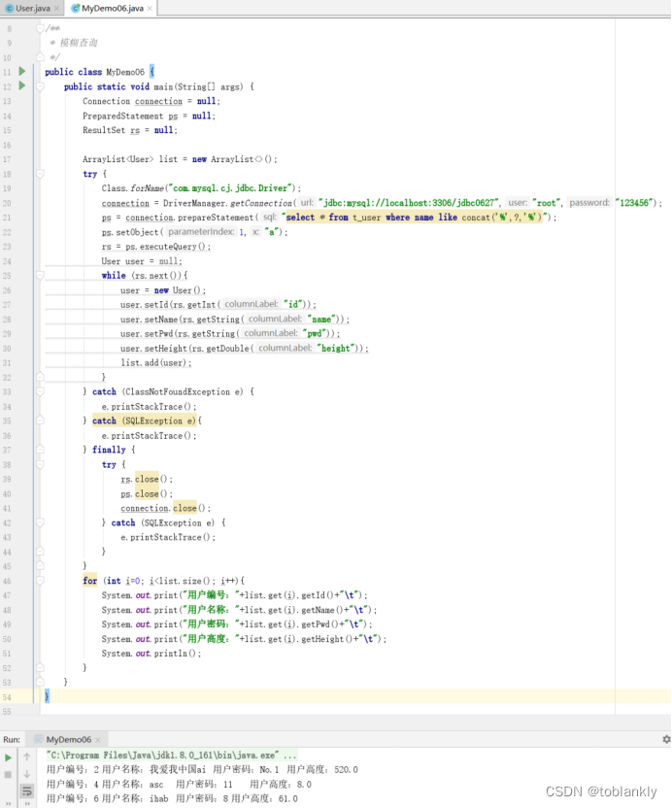The height and width of the screenshot is (808, 672).
Task: Click the 用户高度 print statement on line 50
Action: 244,639
